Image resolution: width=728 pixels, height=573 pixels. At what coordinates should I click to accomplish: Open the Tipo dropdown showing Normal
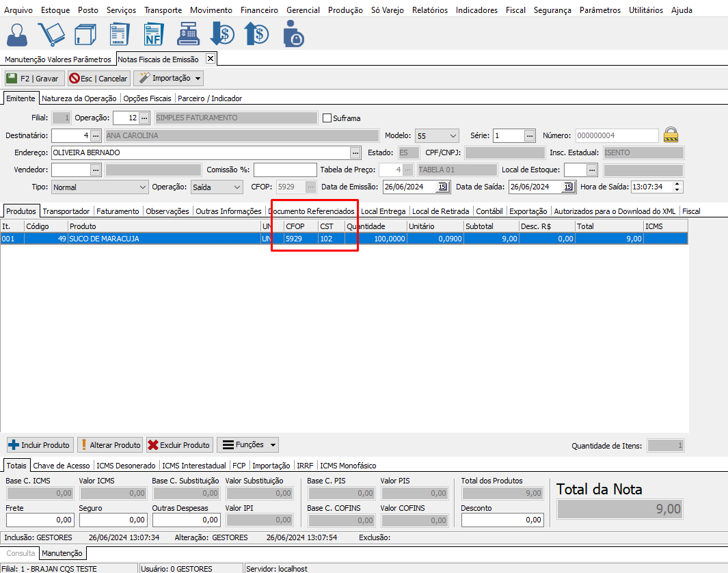pyautogui.click(x=142, y=187)
